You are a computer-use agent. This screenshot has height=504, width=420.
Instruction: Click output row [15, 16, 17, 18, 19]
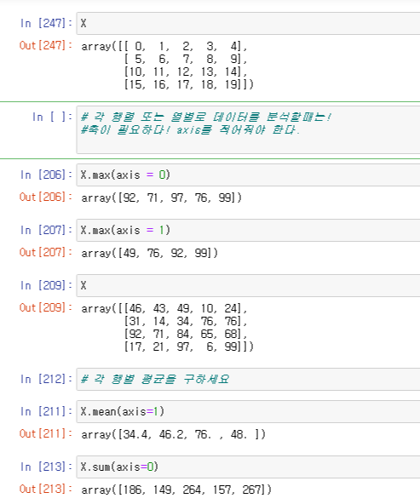(x=189, y=85)
